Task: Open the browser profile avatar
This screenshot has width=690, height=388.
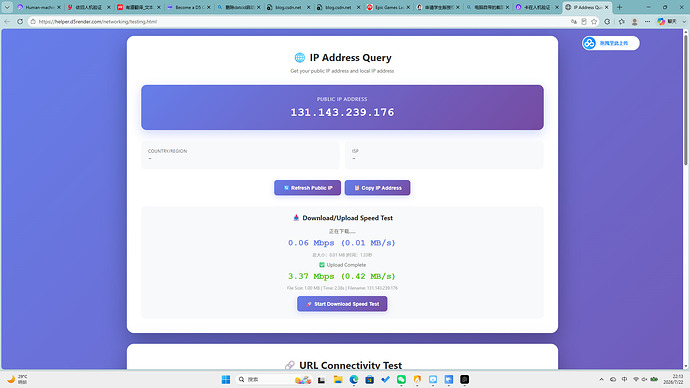Action: [635, 21]
